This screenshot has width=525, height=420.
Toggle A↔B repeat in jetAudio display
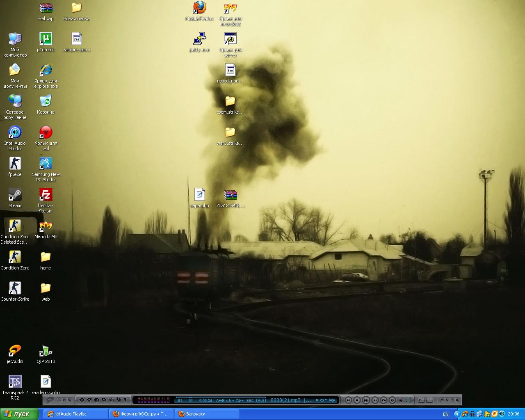pos(220,400)
